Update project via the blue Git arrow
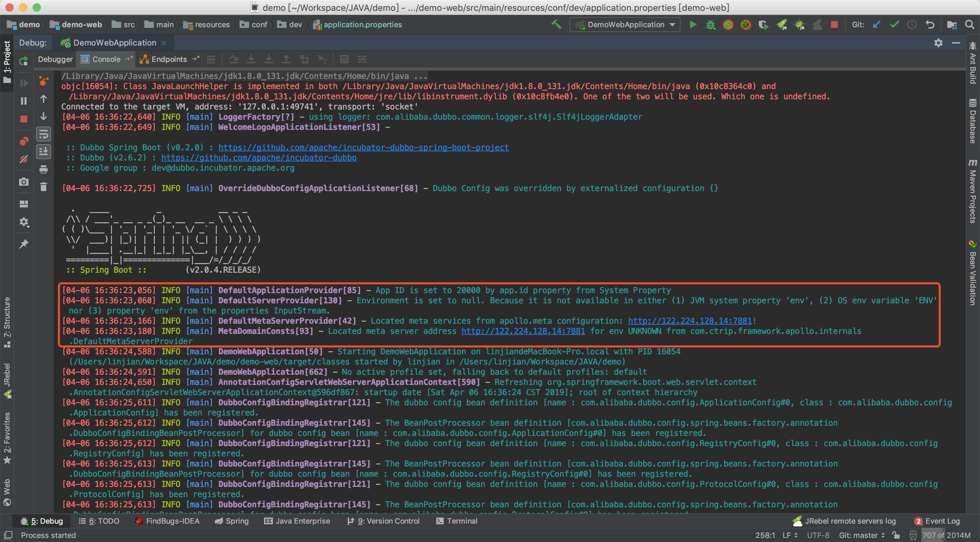This screenshot has height=542, width=980. pos(876,24)
